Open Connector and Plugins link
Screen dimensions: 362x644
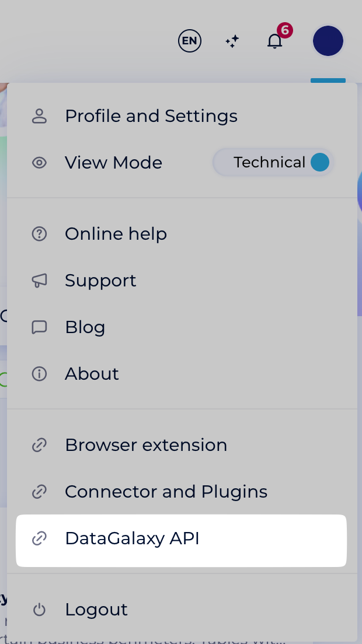click(x=166, y=492)
